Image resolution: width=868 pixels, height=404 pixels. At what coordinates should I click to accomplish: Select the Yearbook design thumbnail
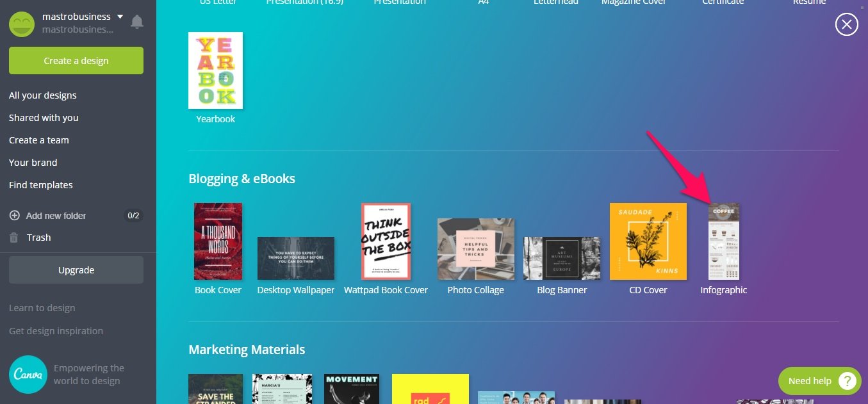[x=216, y=70]
